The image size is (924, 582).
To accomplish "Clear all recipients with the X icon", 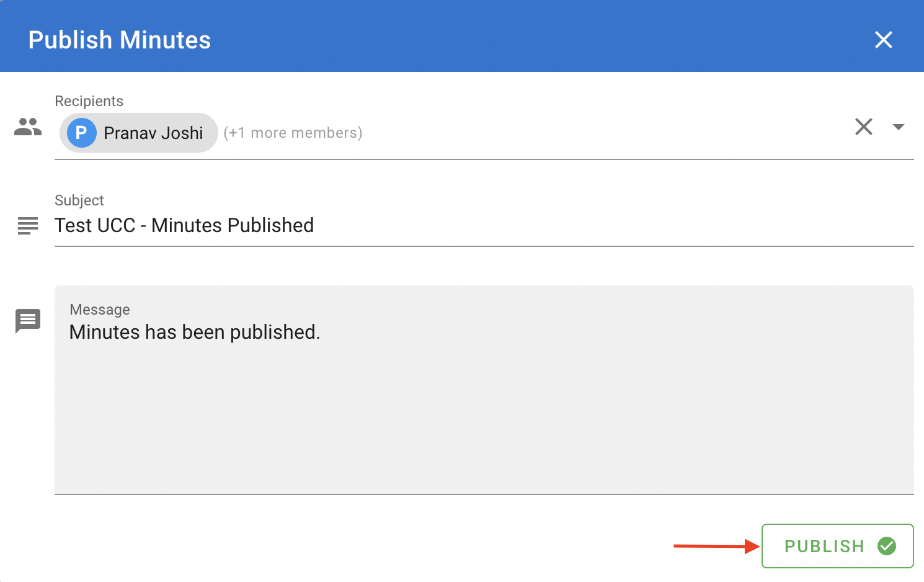I will pyautogui.click(x=863, y=127).
